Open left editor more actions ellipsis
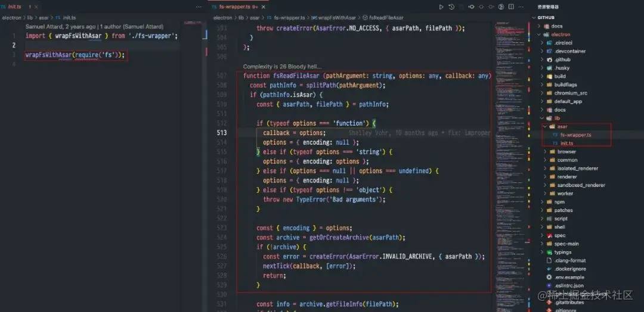644x312 pixels. (x=199, y=7)
